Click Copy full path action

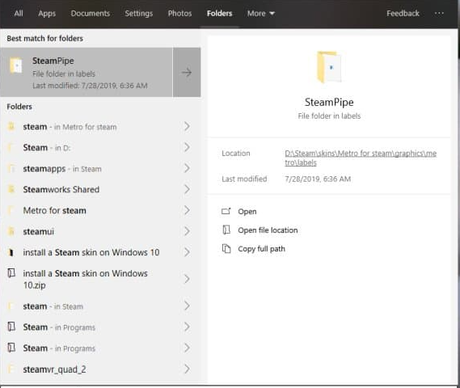coord(261,249)
